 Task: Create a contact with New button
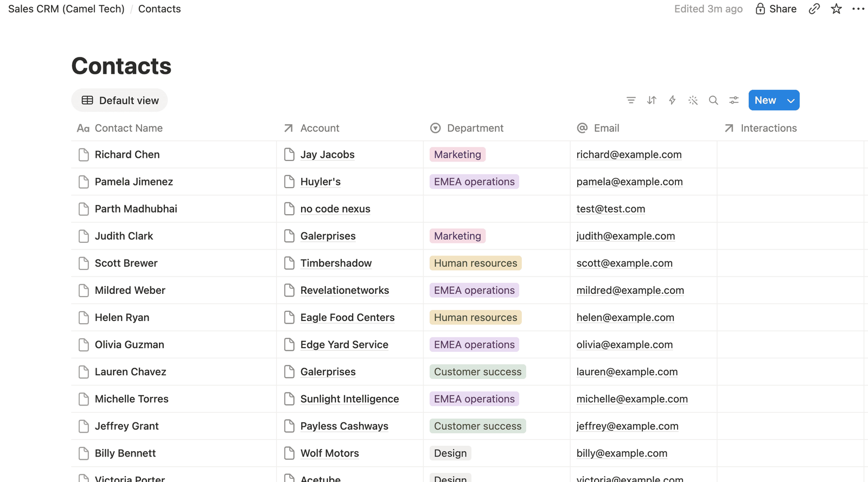click(x=765, y=100)
